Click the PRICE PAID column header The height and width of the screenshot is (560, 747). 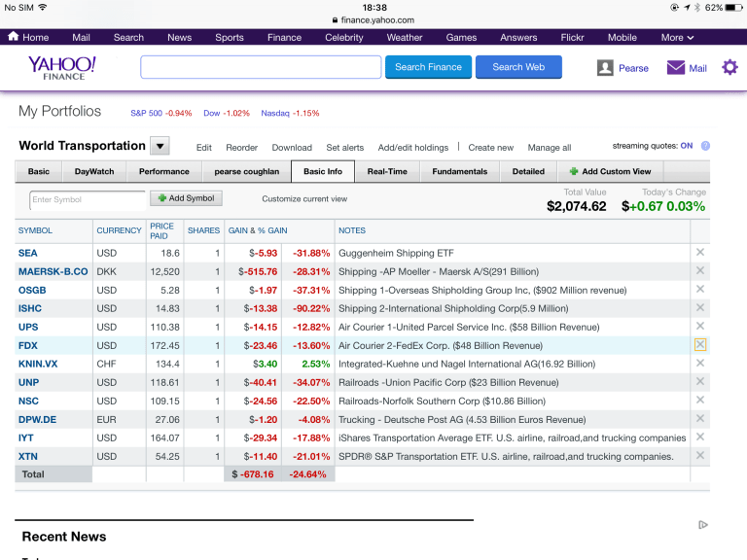click(162, 231)
